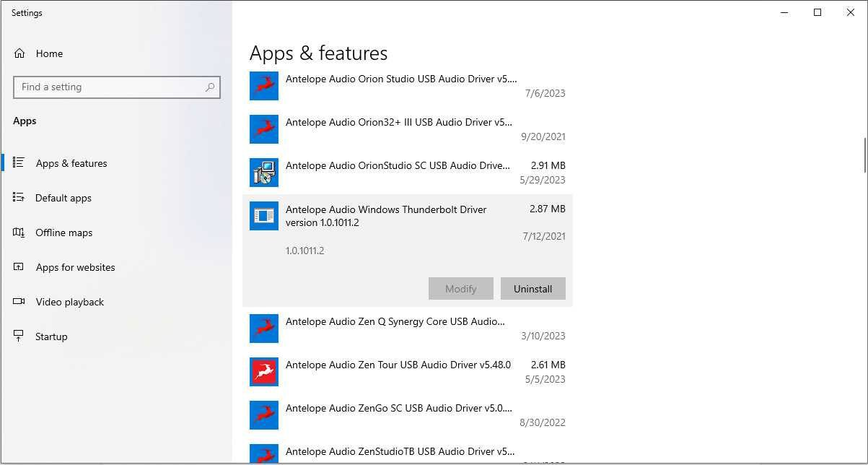Open Startup apps settings
The image size is (868, 465).
click(x=116, y=336)
